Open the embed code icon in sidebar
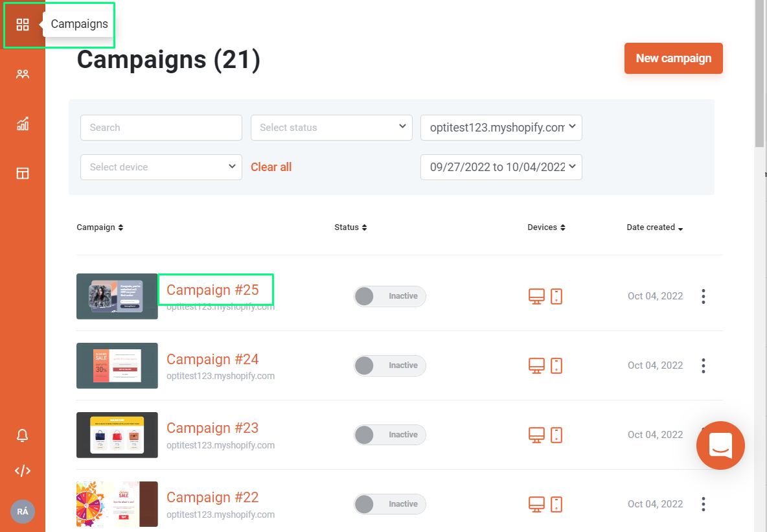The image size is (767, 532). click(23, 471)
